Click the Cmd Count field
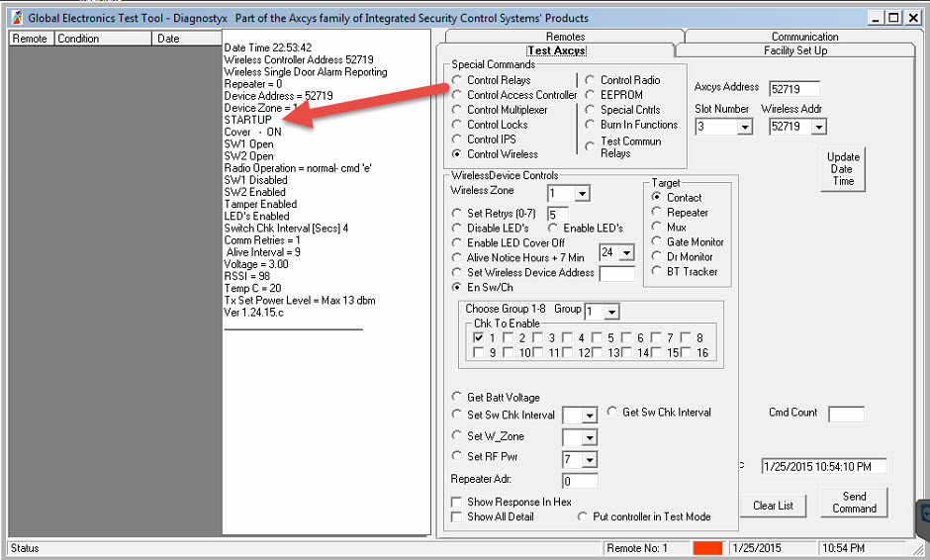The width and height of the screenshot is (930, 560). (x=846, y=415)
